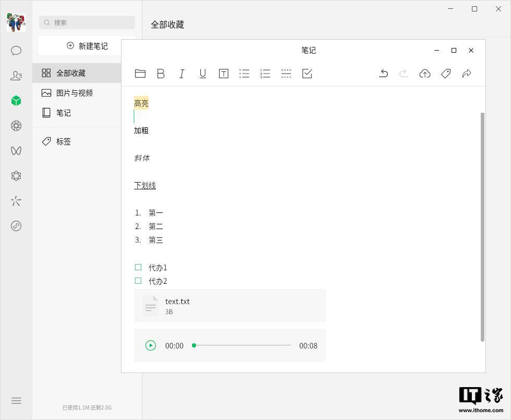Click the 新建笔记 button

pos(87,46)
